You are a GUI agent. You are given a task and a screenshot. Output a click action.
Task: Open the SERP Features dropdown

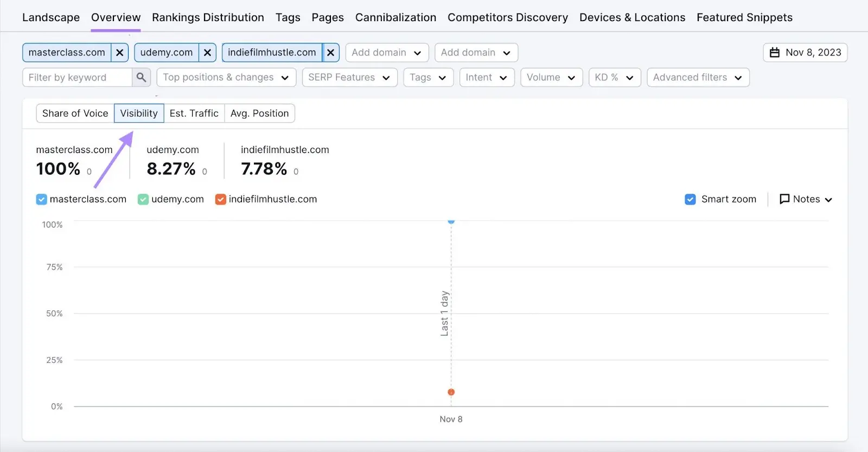click(x=350, y=77)
